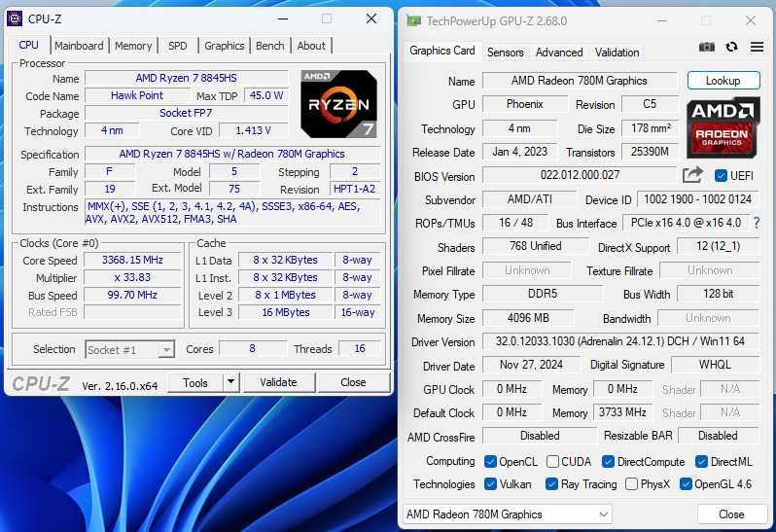The height and width of the screenshot is (532, 776).
Task: Switch to the Mainboard tab in CPU-Z
Action: click(x=79, y=46)
